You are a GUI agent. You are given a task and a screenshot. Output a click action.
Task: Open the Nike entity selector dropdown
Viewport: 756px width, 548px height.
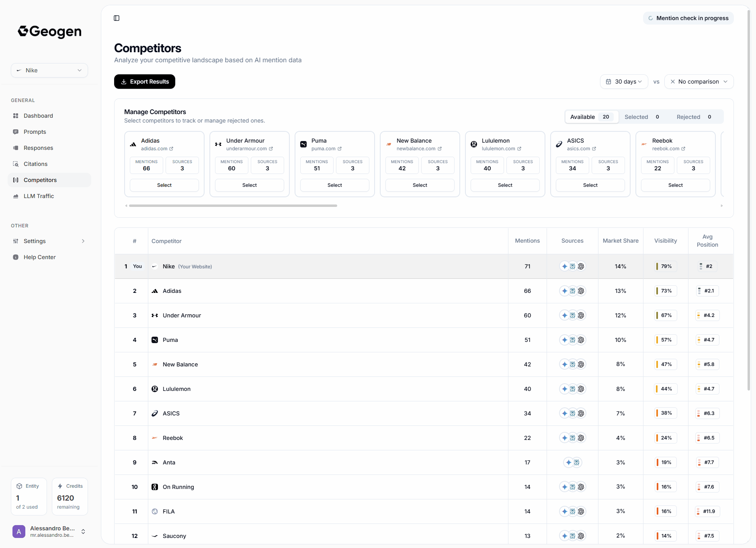49,70
